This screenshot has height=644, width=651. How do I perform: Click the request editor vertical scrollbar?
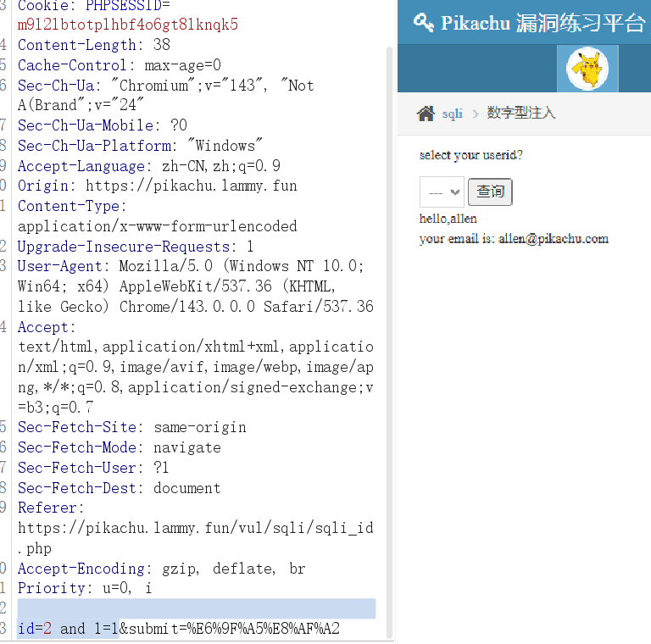(390, 339)
